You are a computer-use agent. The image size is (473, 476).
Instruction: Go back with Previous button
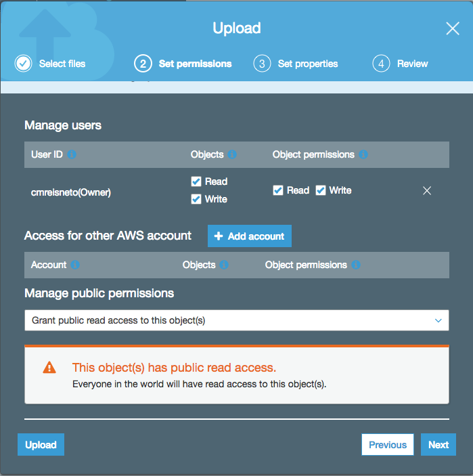click(x=388, y=444)
